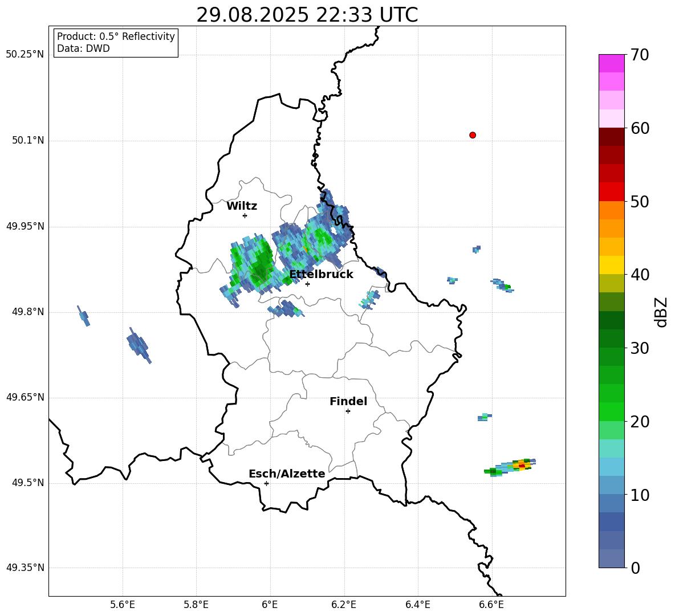The image size is (675, 616).
Task: Click the 'Product: 0.5° Reflectivity' text
Action: (x=116, y=36)
